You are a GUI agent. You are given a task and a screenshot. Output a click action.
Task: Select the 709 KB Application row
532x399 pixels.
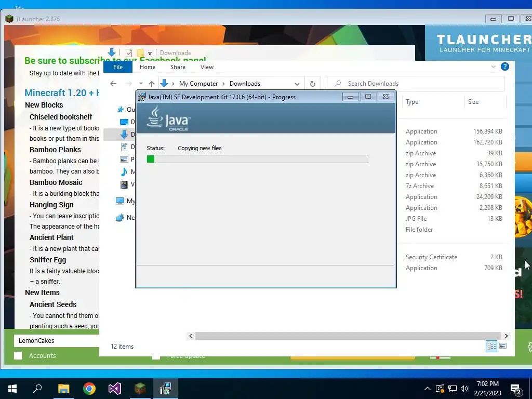453,268
